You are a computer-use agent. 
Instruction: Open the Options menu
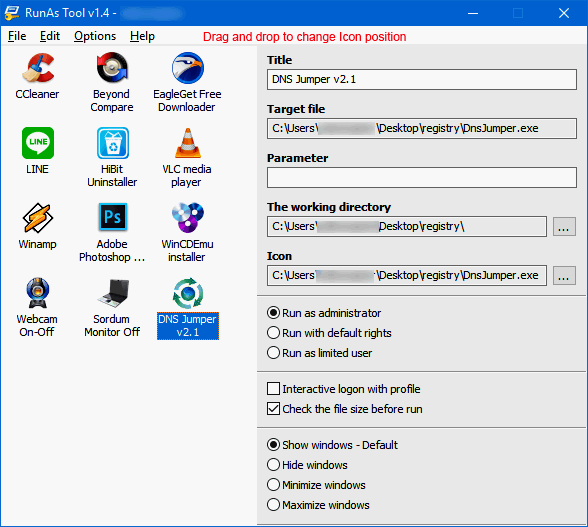click(x=95, y=36)
